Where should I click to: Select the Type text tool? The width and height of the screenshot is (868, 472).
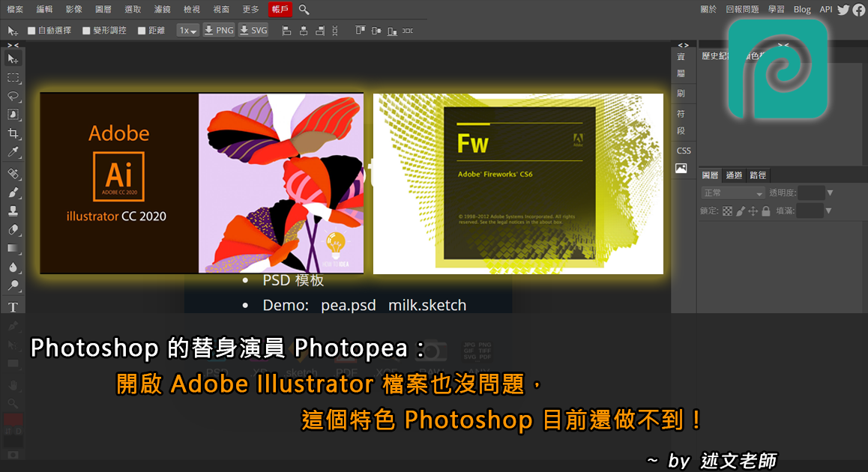pos(13,307)
